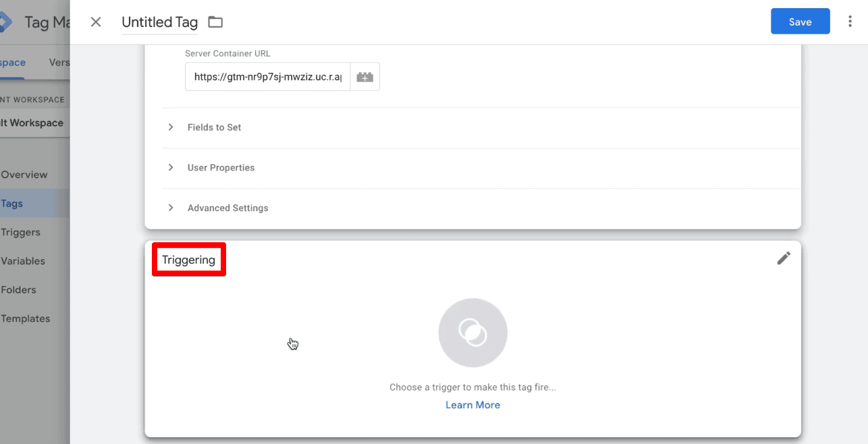The image size is (868, 444).
Task: Open Templates in the sidebar
Action: point(26,318)
